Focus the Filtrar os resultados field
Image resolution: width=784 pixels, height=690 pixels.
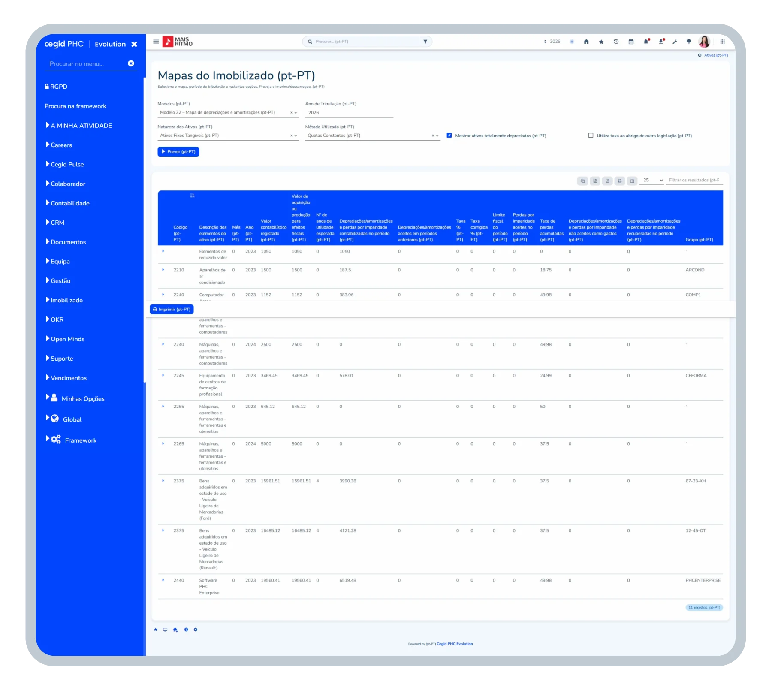[694, 181]
